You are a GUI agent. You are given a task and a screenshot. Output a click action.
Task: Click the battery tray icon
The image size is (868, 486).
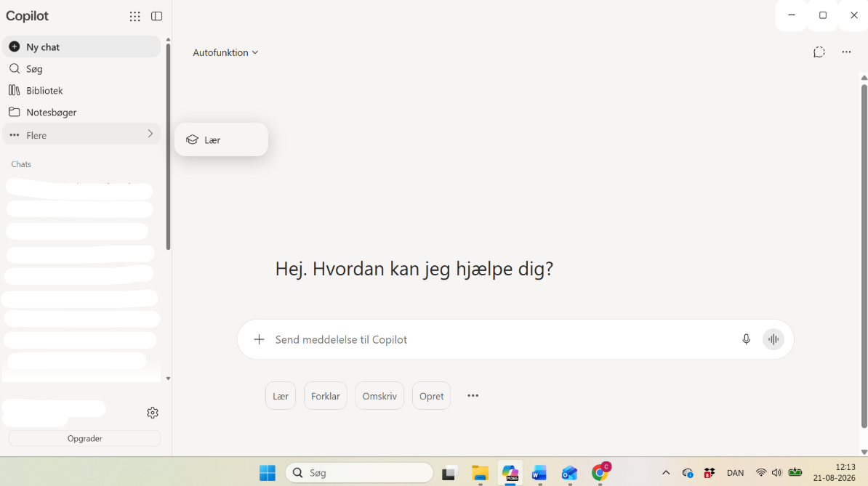coord(795,473)
